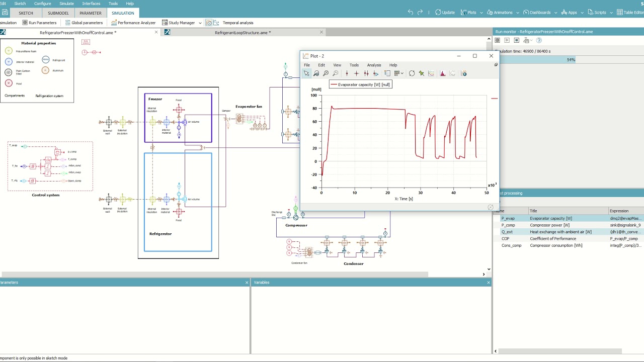The image size is (644, 362).
Task: Open the Table Editor
Action: (630, 13)
